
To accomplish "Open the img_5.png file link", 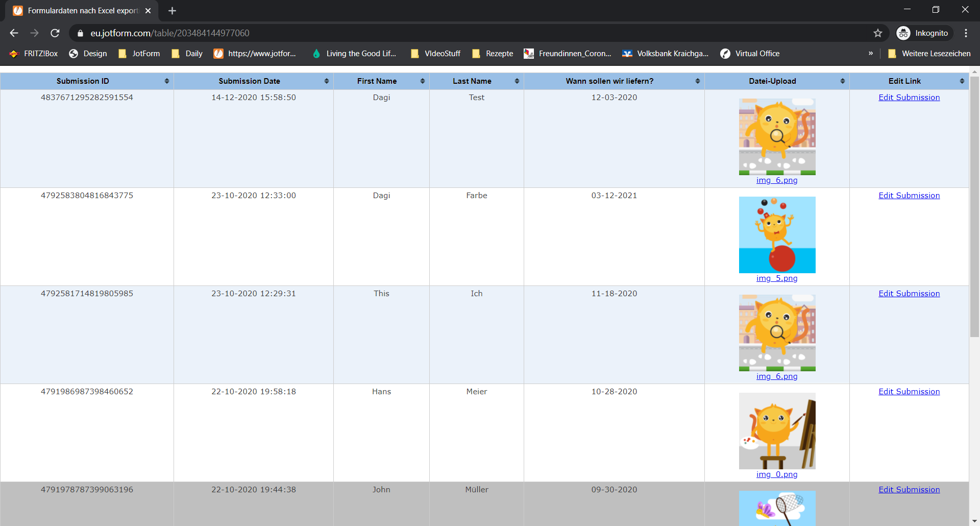I will (x=776, y=278).
